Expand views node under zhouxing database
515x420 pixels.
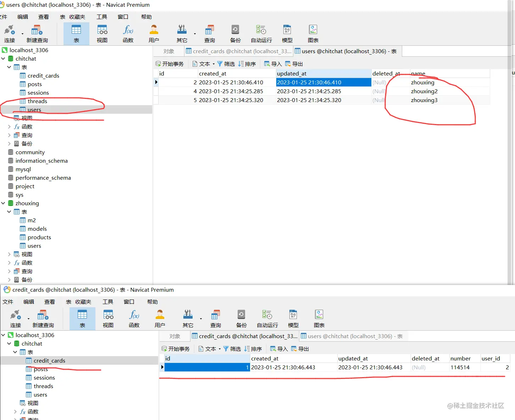(9, 254)
